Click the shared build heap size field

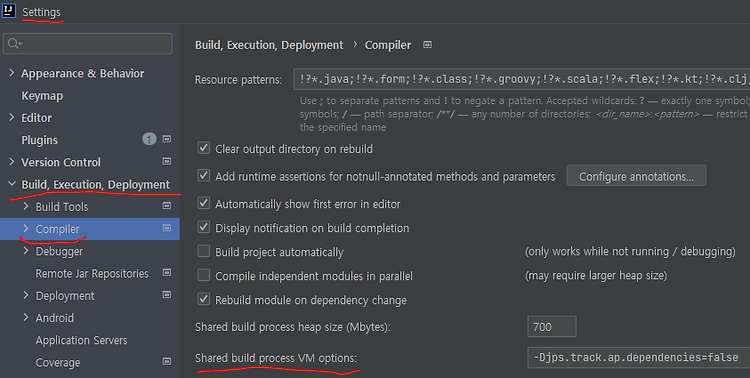point(551,327)
